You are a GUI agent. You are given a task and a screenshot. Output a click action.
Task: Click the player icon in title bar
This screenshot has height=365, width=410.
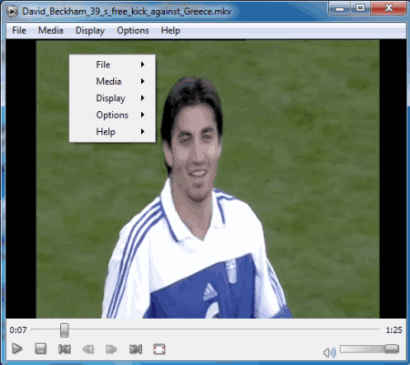[x=12, y=12]
